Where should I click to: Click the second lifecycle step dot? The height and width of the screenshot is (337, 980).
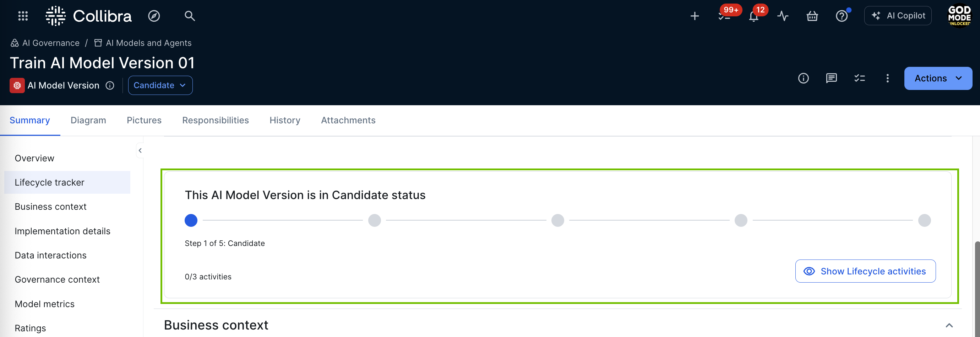[374, 220]
